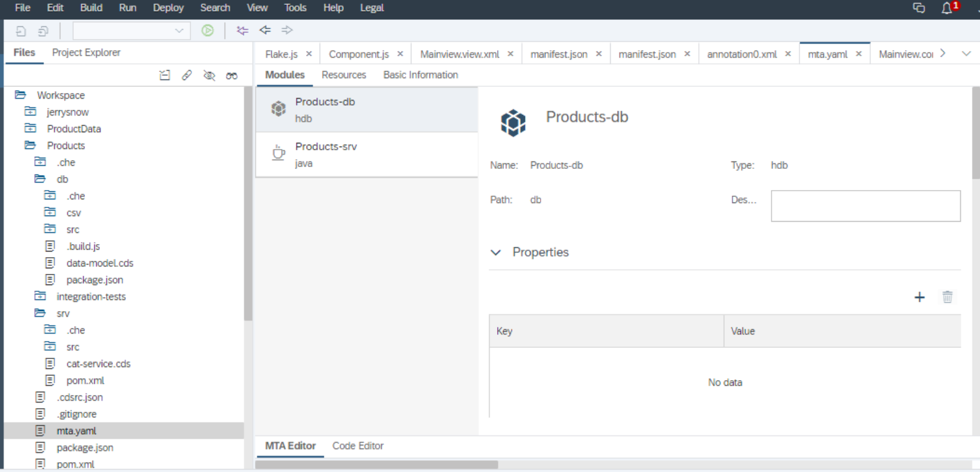Click the notifications bell icon
This screenshot has height=472, width=980.
tap(946, 8)
